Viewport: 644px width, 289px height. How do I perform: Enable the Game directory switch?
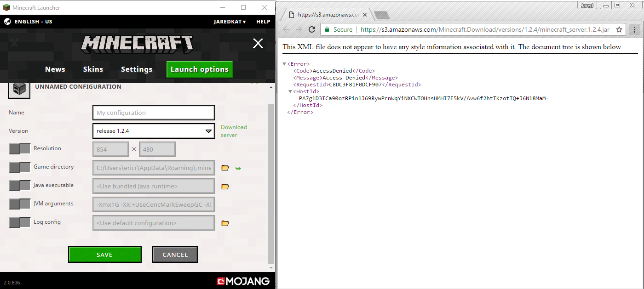tap(19, 167)
